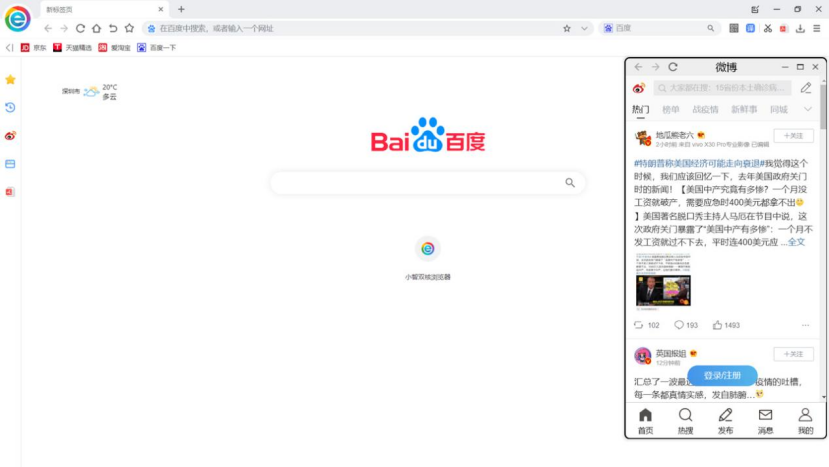Open the sidebar red document icon
The image size is (829, 467).
(x=10, y=192)
